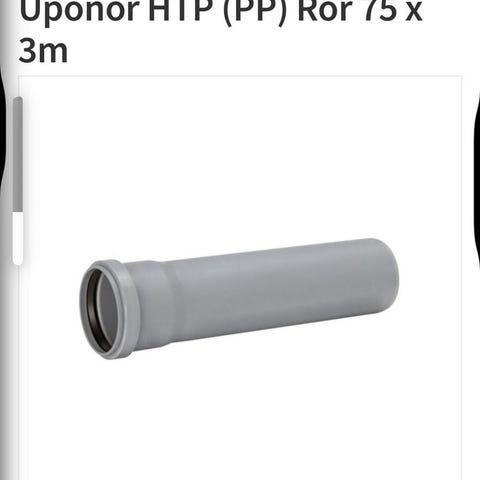Click the rounded bottom tip of the white indicator

18,262
